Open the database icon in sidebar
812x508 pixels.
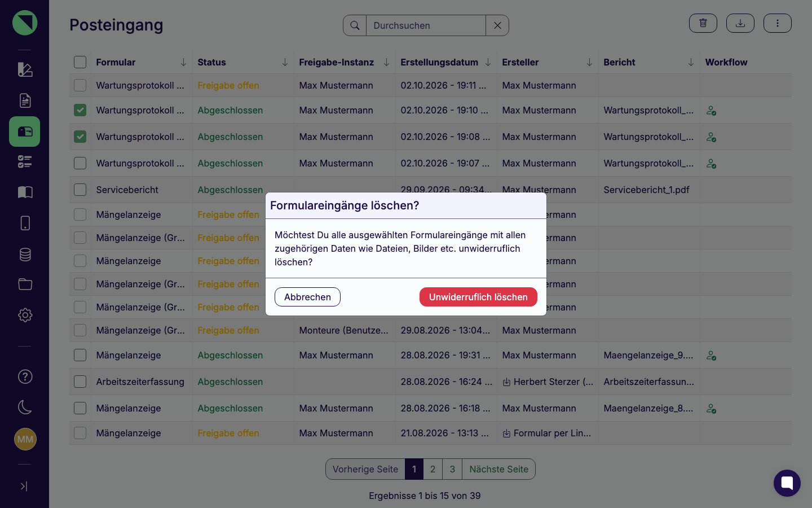tap(25, 254)
